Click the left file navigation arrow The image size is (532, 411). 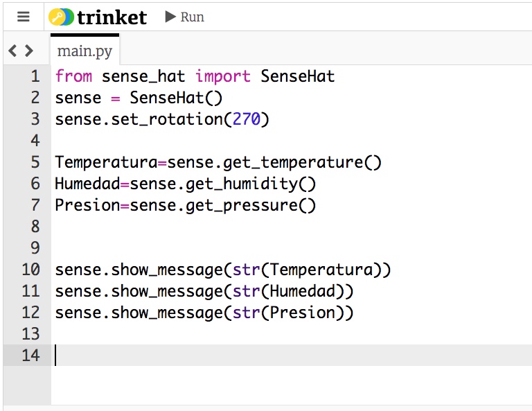pyautogui.click(x=12, y=51)
